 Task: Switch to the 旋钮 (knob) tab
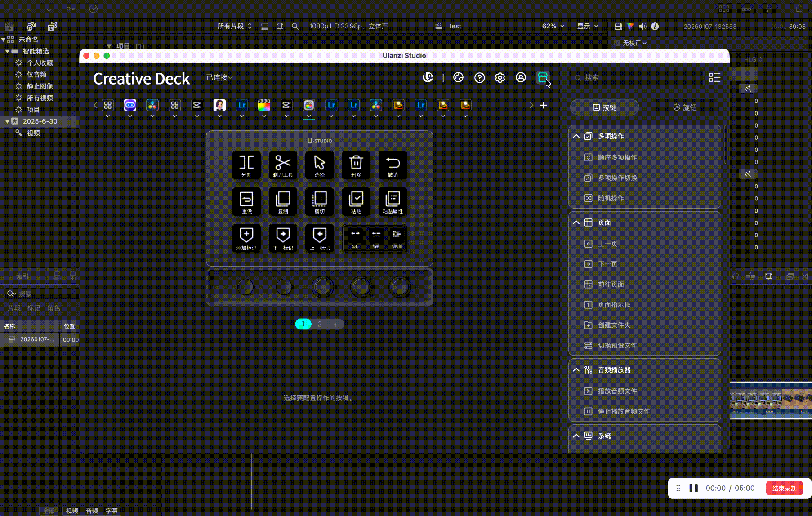pyautogui.click(x=684, y=107)
